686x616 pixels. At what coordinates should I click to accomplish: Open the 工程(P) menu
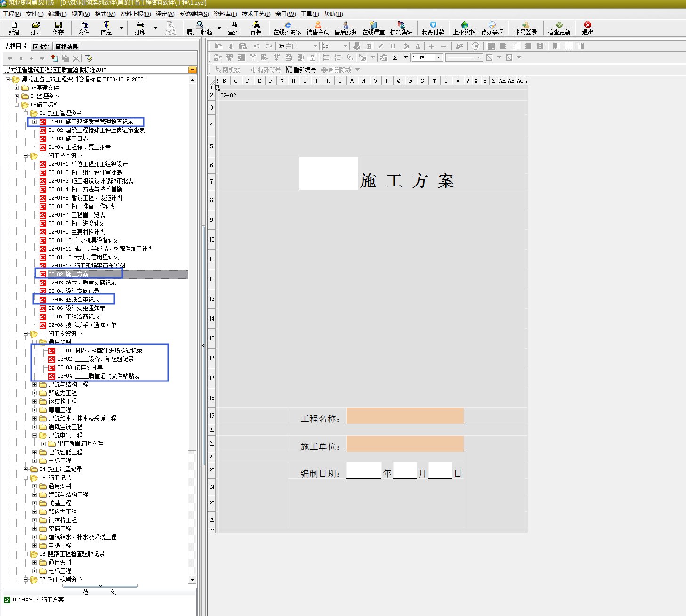12,14
